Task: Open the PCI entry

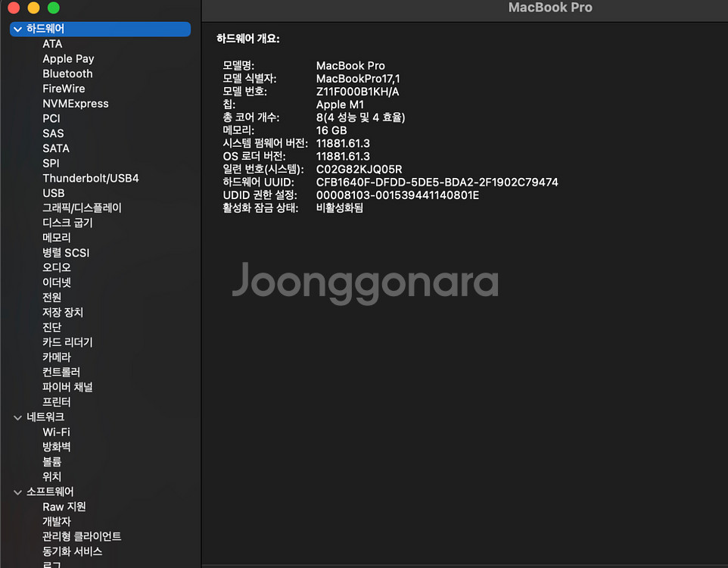Action: (x=51, y=119)
